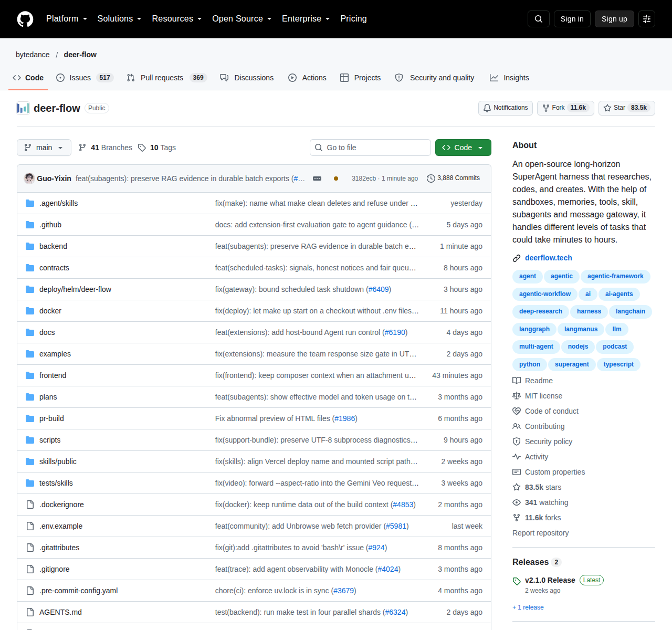Open the Pull requests tab
This screenshot has width=672, height=630.
click(x=167, y=78)
